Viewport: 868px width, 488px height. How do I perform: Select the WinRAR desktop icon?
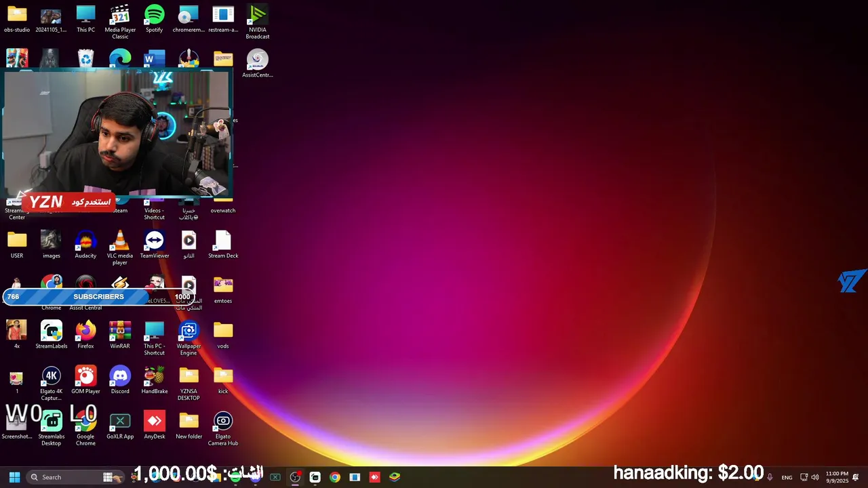tap(120, 335)
